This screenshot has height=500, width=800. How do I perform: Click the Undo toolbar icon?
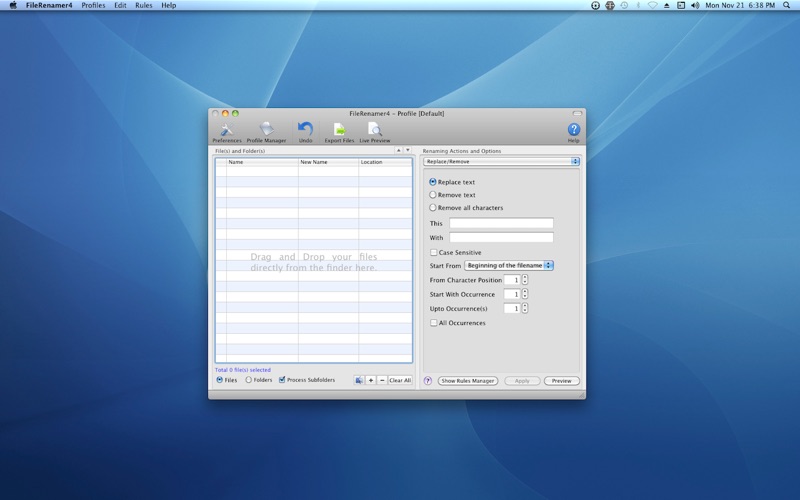point(305,130)
